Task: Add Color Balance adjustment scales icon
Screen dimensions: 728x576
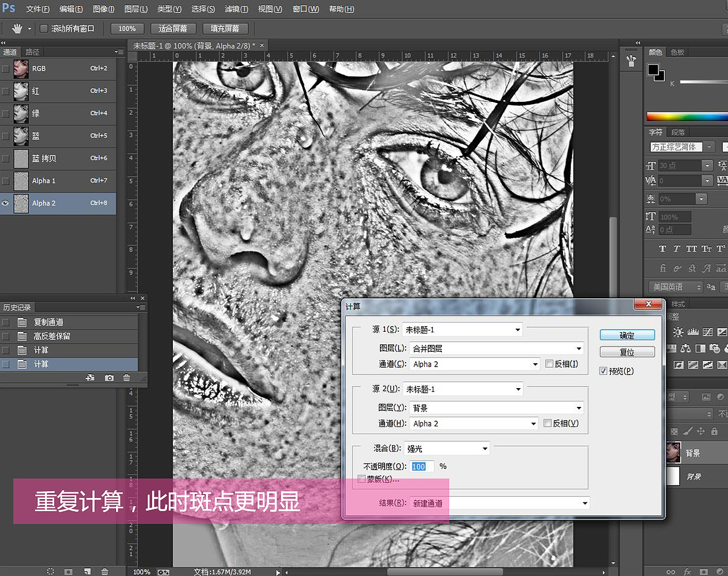Action: (686, 348)
